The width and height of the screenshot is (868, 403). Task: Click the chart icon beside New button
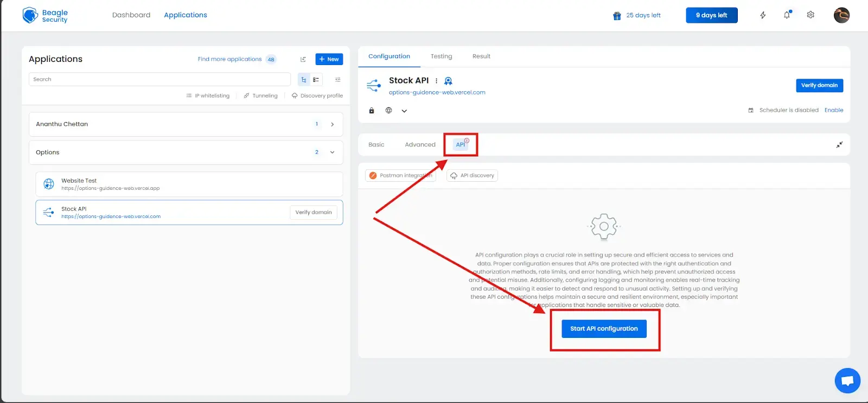[x=303, y=59]
